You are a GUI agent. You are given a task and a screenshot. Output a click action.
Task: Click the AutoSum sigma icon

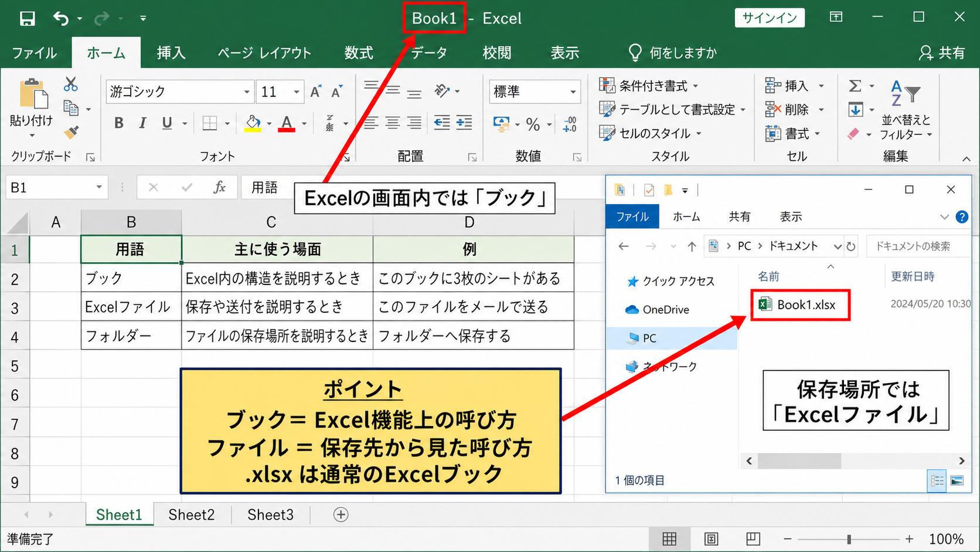coord(855,86)
